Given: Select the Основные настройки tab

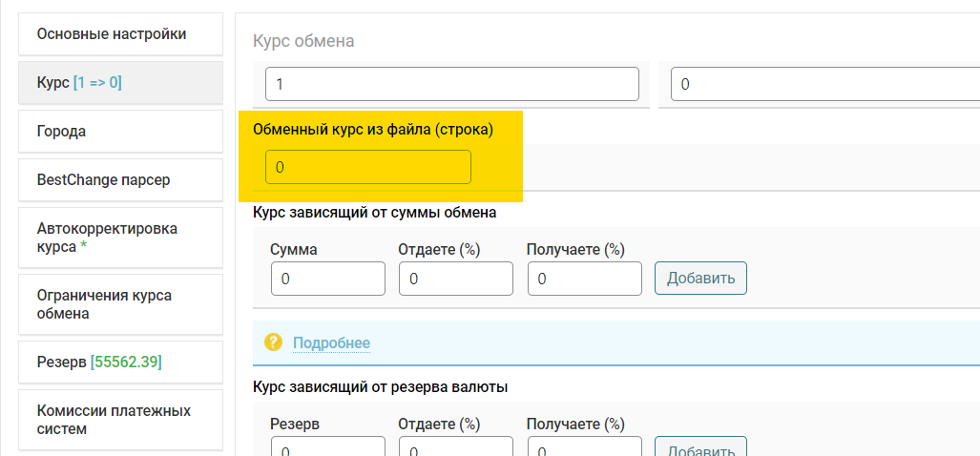Looking at the screenshot, I should (120, 34).
